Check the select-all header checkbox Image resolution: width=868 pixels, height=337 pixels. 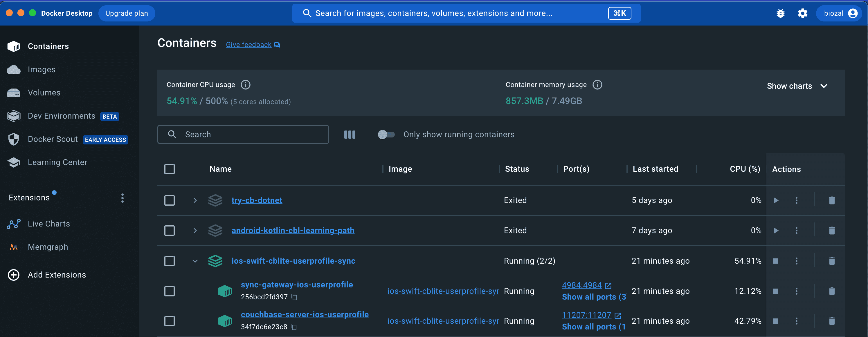(x=170, y=169)
